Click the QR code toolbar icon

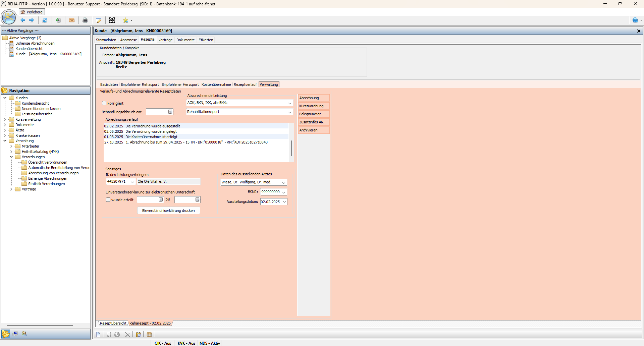point(112,20)
